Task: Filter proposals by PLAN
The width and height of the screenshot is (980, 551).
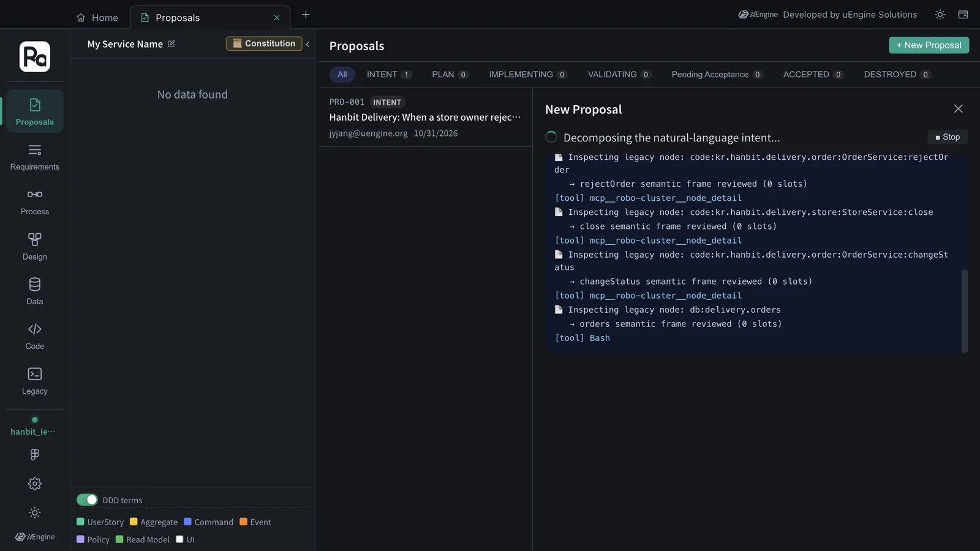Action: coord(450,75)
